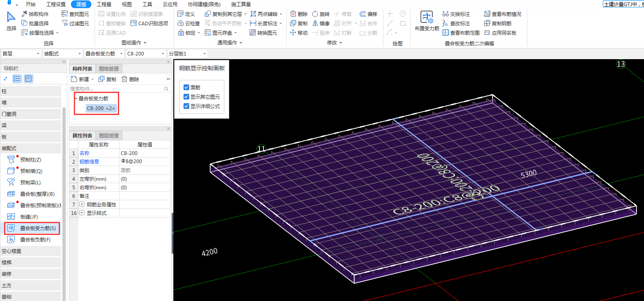Viewport: 644px width, 301px height.
Task: Select the C8-200 component in the tree
Action: [x=101, y=108]
